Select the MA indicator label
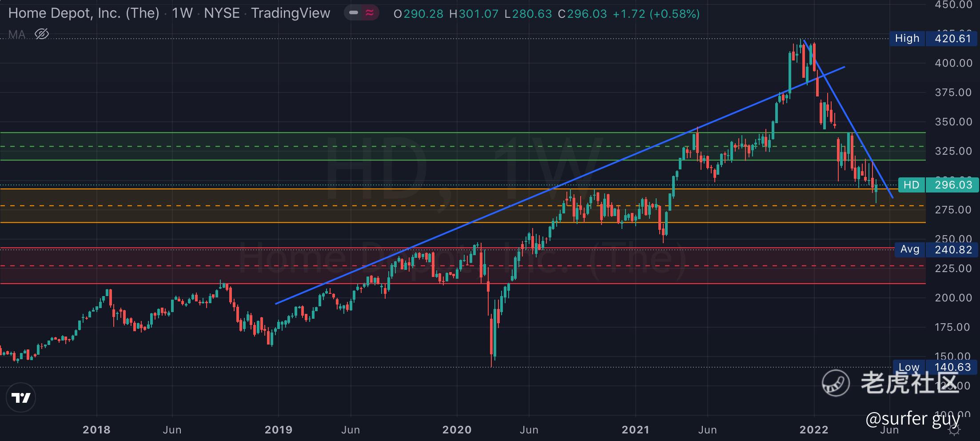 tap(17, 34)
